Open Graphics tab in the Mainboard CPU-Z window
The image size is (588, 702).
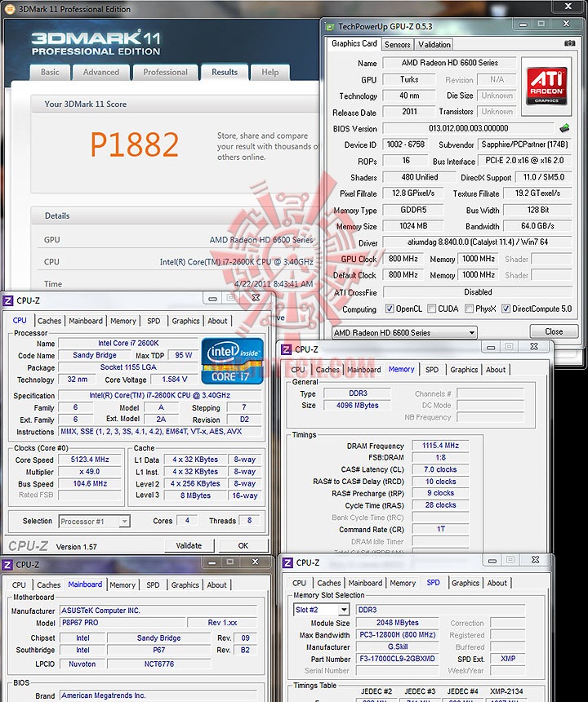185,585
